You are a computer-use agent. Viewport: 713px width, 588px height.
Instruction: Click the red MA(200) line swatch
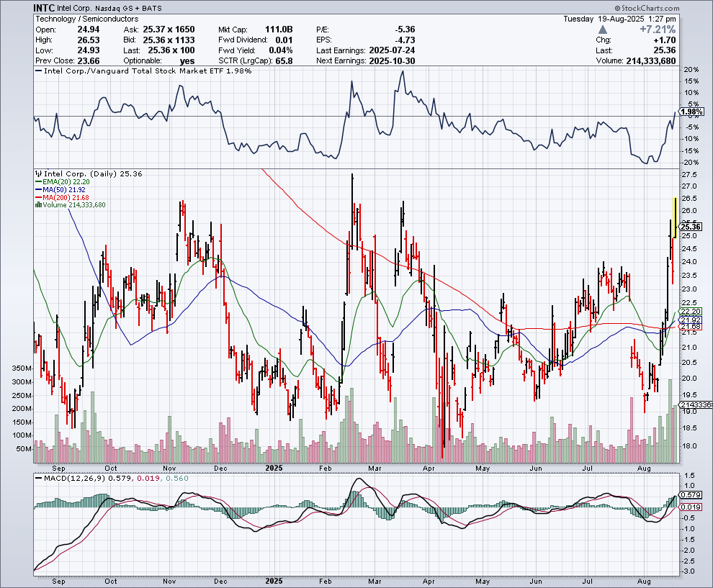40,196
